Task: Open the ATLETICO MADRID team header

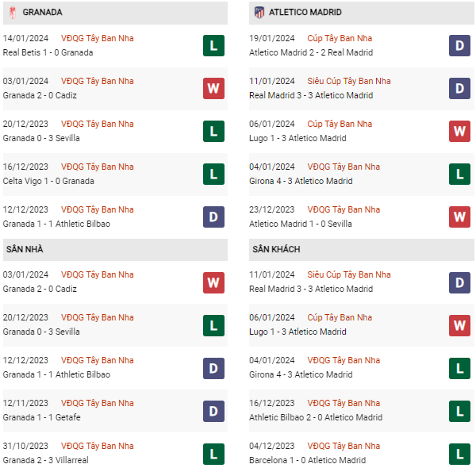Action: point(305,13)
